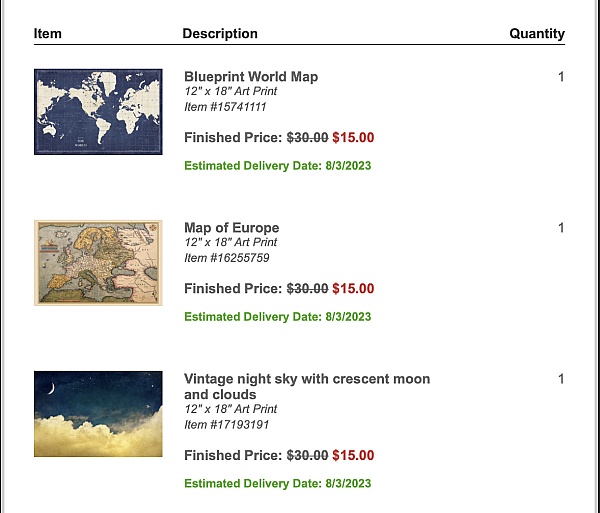The width and height of the screenshot is (600, 513).
Task: Click the Blueprint World Map thumbnail image
Action: [98, 111]
